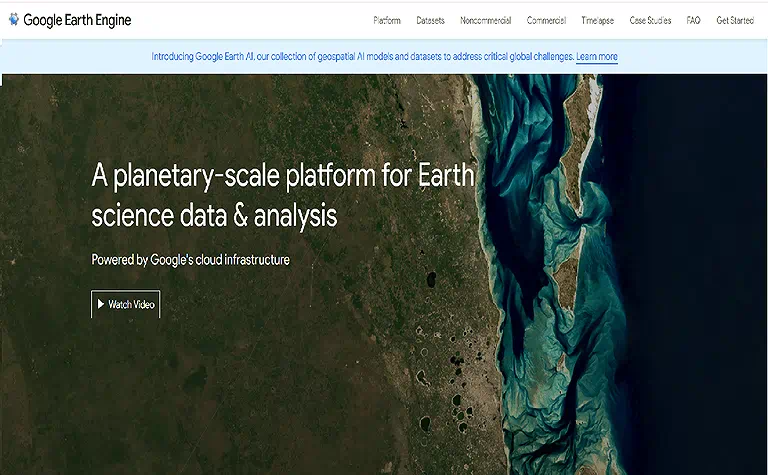Viewport: 768px width, 475px height.
Task: Click Get Started in the header
Action: (735, 21)
